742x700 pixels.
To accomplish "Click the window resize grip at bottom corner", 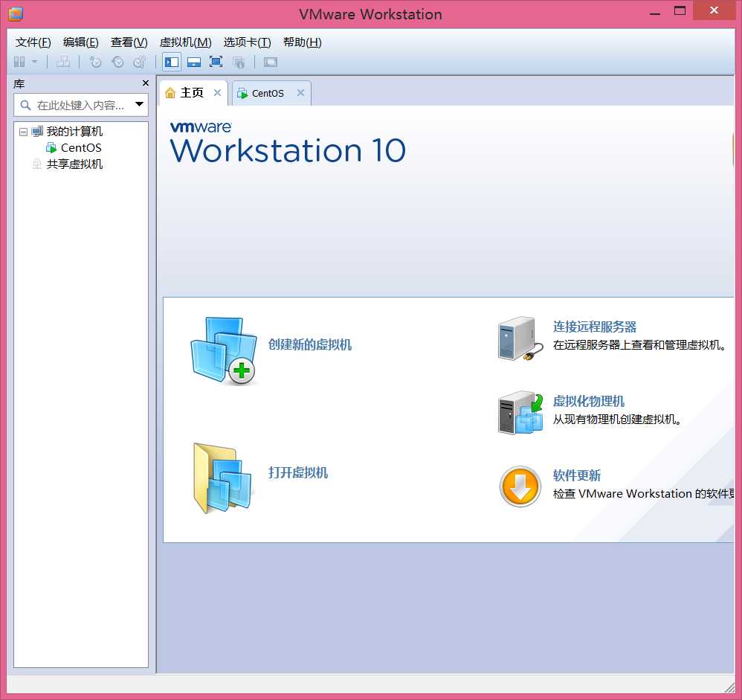I will pos(729,687).
